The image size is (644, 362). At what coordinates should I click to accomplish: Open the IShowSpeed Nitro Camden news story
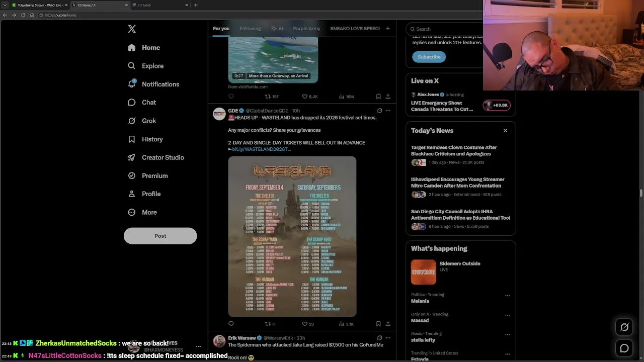[x=457, y=183]
